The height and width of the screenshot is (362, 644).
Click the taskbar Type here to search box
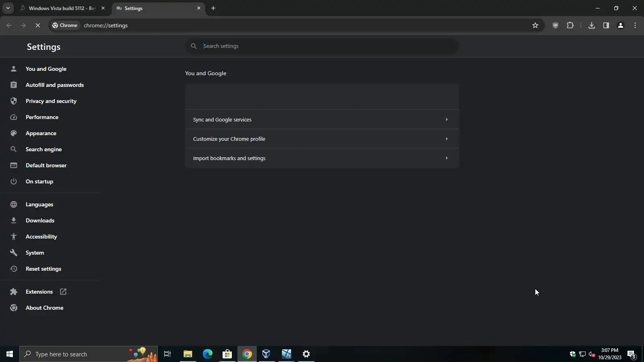click(x=89, y=354)
